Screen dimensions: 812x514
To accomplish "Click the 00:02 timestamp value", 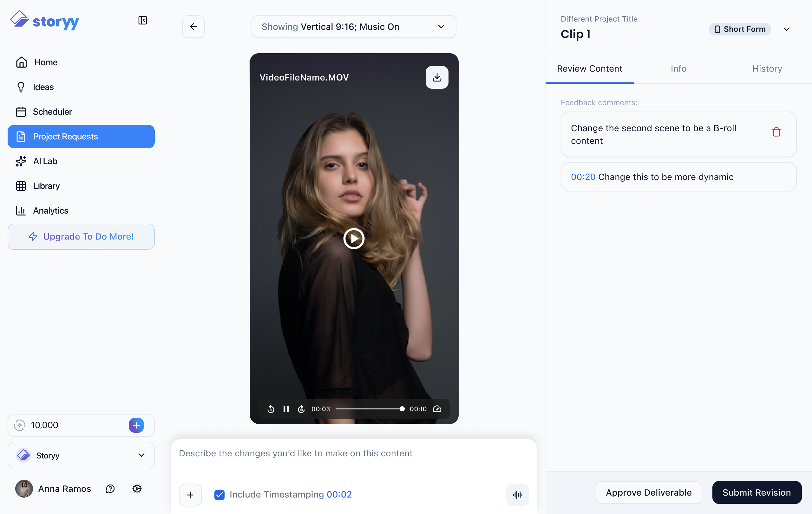I will (x=339, y=494).
